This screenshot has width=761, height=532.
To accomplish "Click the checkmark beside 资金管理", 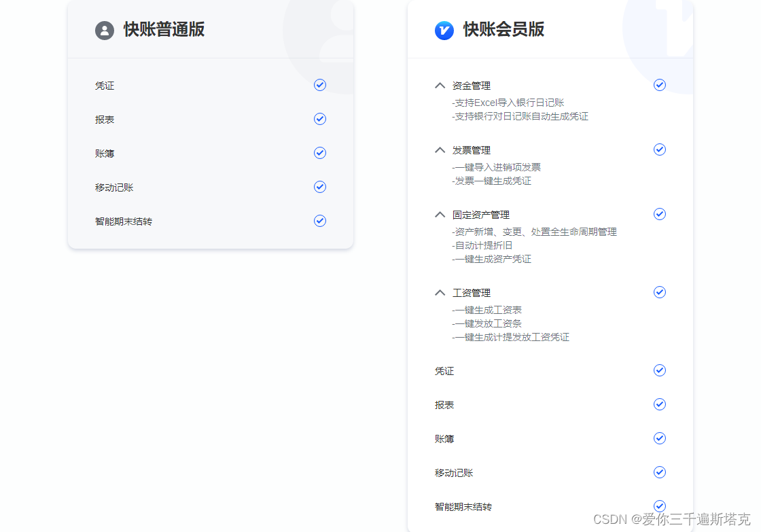I will [x=660, y=85].
